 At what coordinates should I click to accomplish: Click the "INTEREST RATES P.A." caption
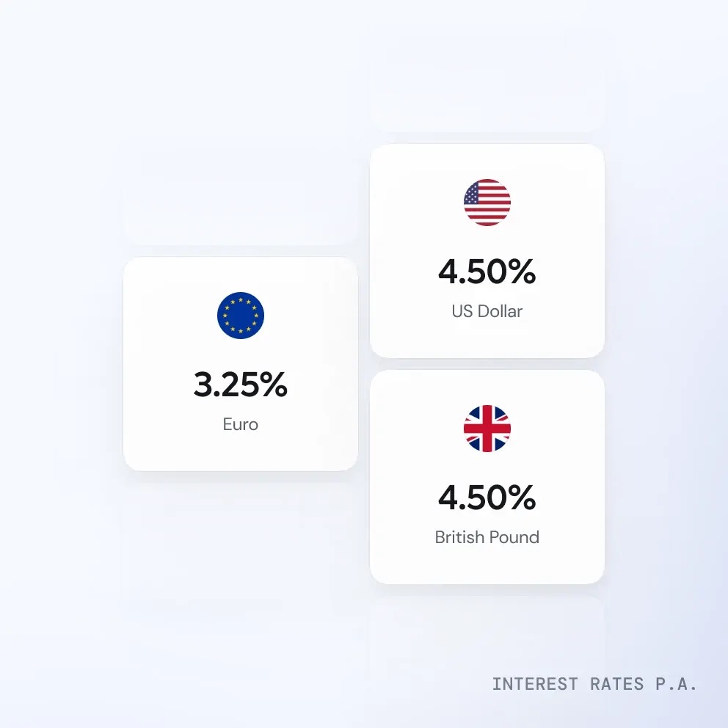594,684
